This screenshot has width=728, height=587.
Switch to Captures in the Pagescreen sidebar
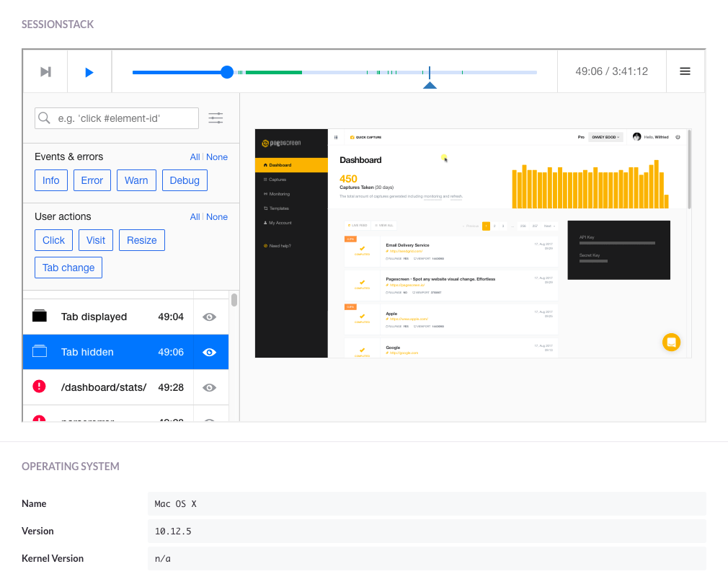[x=278, y=179]
